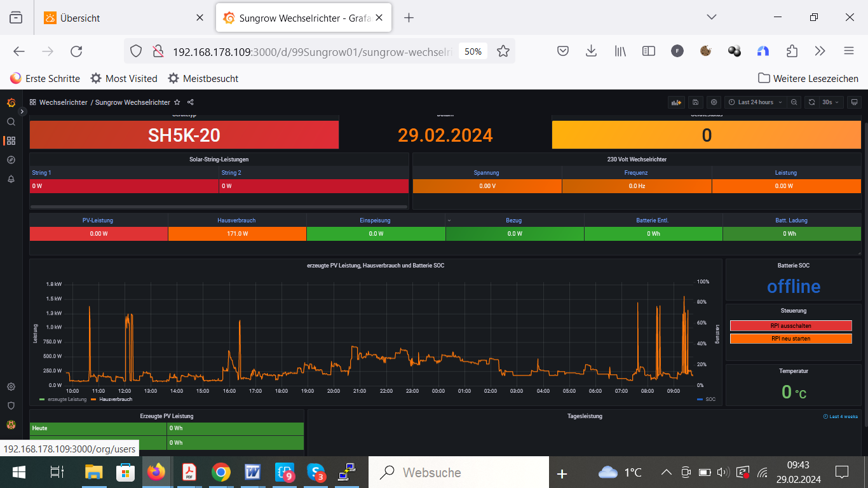Open the Explore compass icon in the sidebar
Screen dimensions: 868x488
(x=11, y=160)
